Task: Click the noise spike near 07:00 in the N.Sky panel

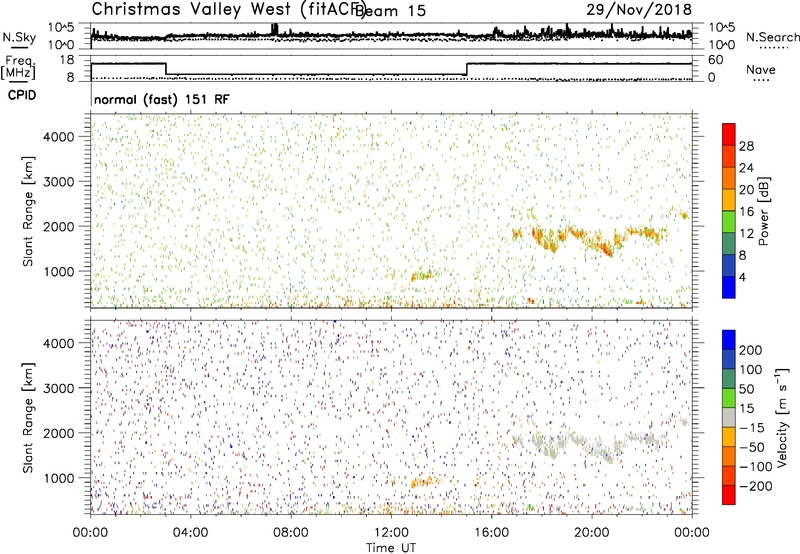Action: tap(274, 29)
